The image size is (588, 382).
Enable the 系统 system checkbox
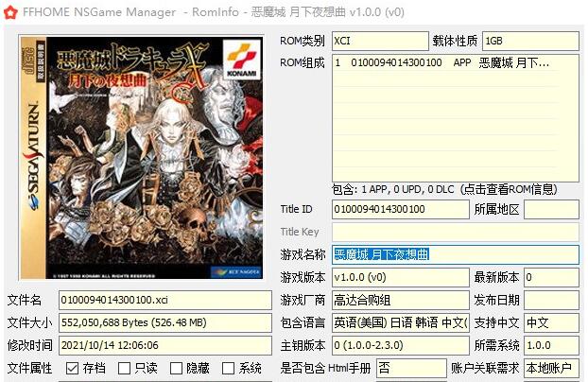pyautogui.click(x=228, y=368)
